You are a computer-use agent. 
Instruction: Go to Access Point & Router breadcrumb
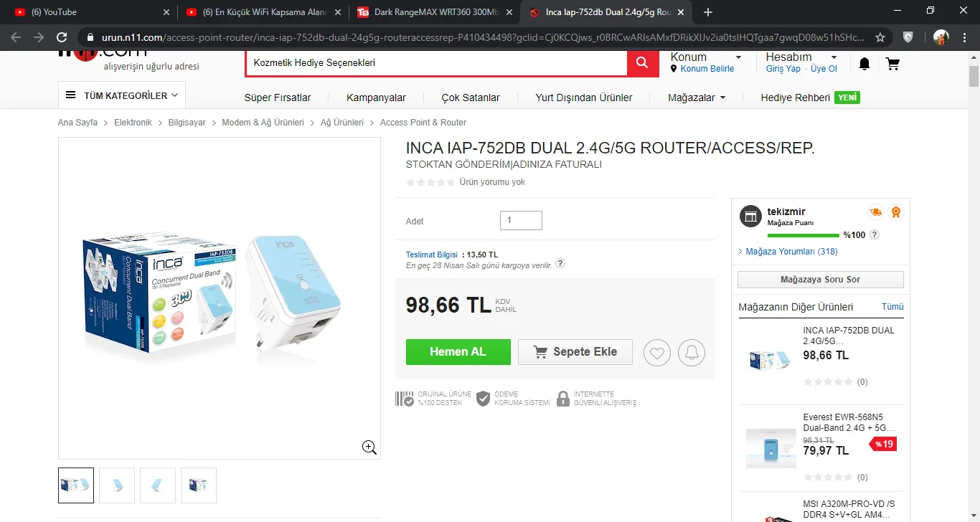[x=423, y=123]
